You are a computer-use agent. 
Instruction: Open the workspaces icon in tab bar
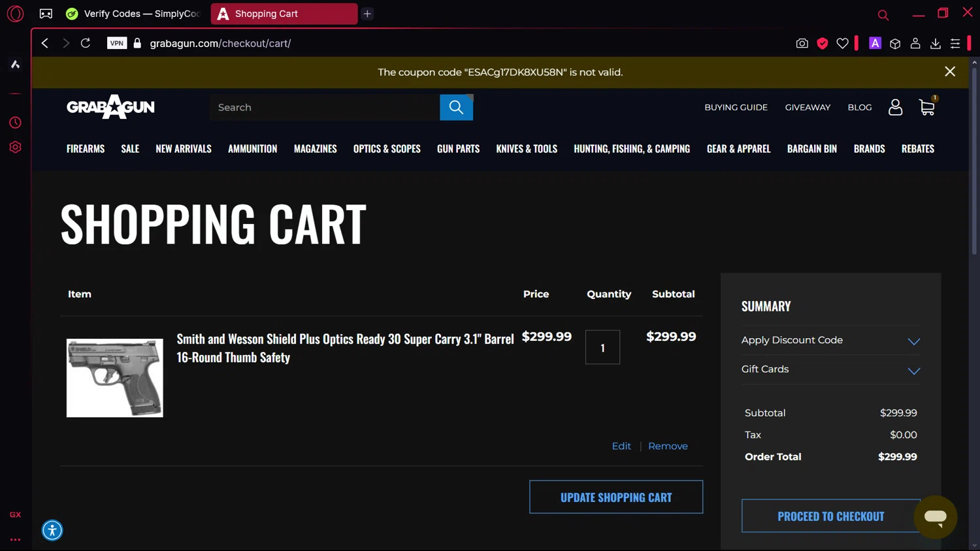(46, 14)
